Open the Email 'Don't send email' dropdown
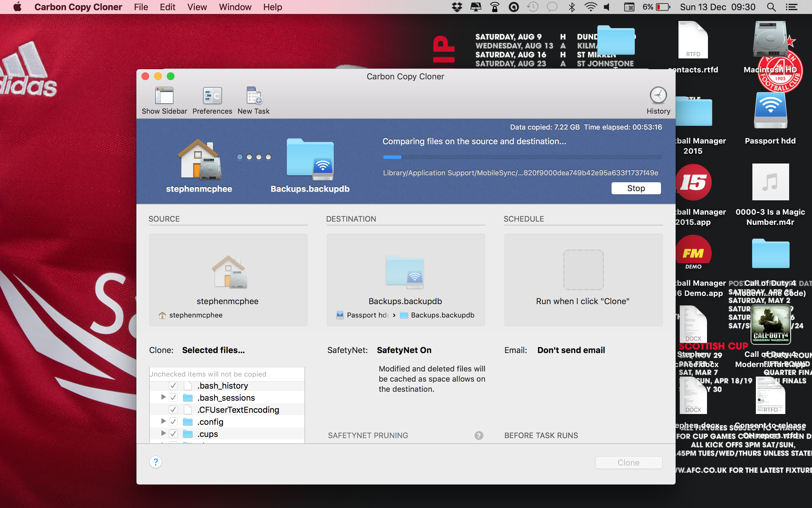Image resolution: width=812 pixels, height=508 pixels. pyautogui.click(x=571, y=350)
